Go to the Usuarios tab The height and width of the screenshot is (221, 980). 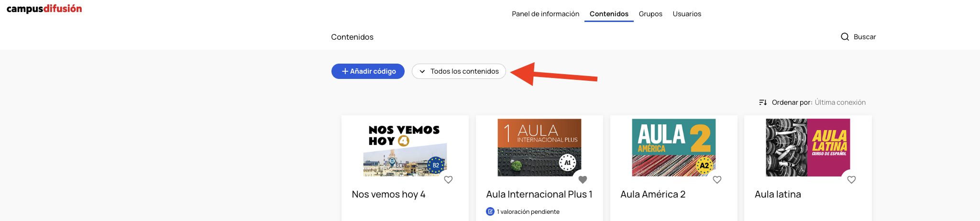(x=687, y=14)
